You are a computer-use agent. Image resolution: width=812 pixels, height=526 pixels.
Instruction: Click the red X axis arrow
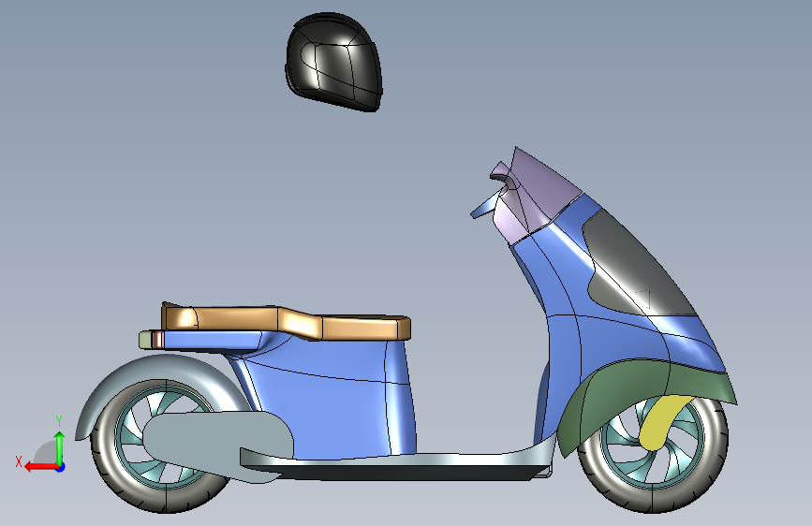tap(41, 467)
